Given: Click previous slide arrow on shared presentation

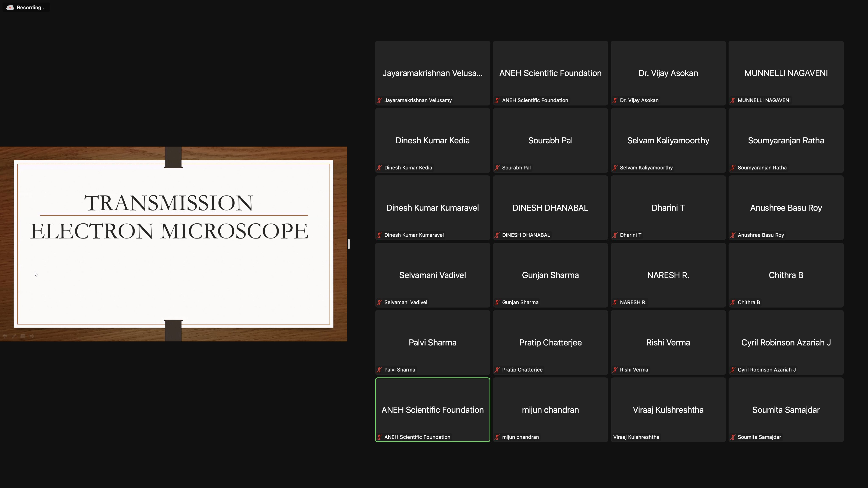Looking at the screenshot, I should (x=5, y=336).
